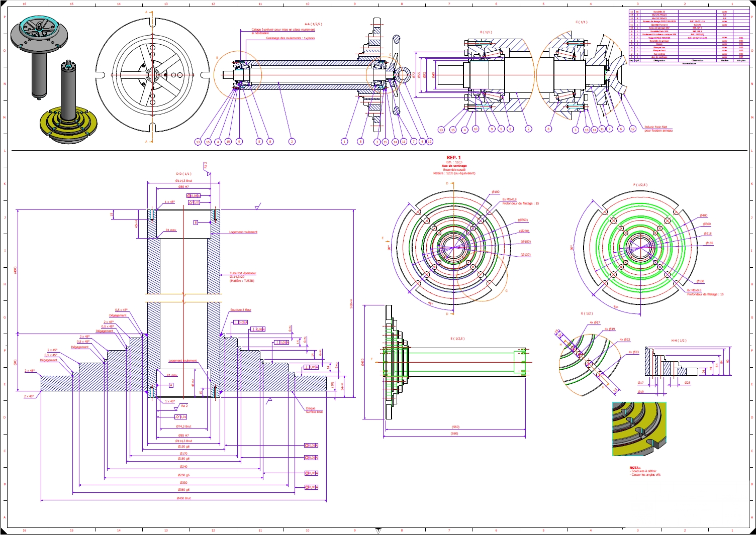Click the "Ø350 g6" dimension

click(x=184, y=489)
